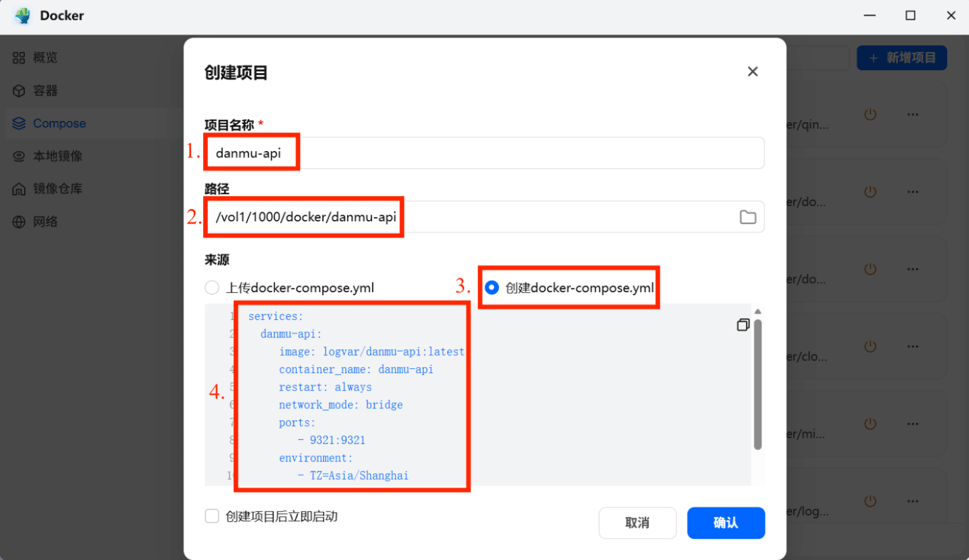Switch to the 容器 page
969x560 pixels.
18,90
